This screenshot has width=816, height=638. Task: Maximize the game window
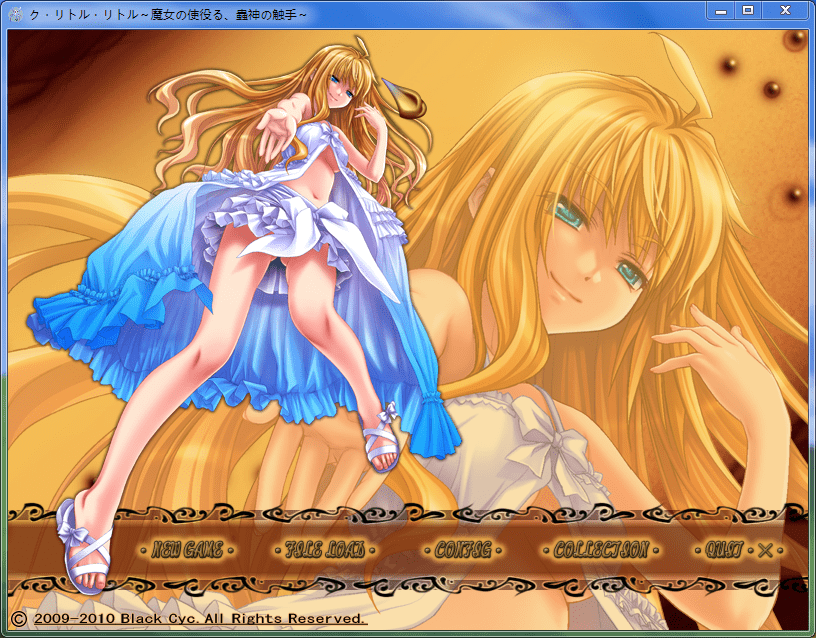point(748,10)
